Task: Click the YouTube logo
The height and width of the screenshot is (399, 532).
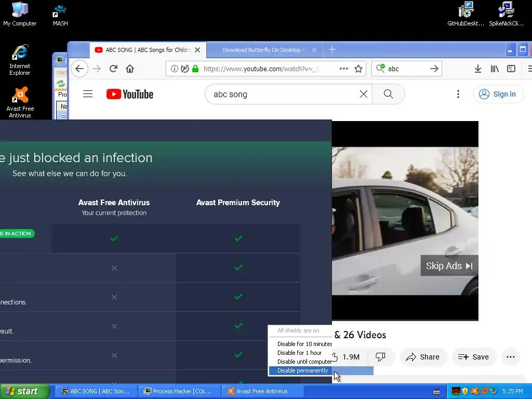Action: tap(129, 94)
